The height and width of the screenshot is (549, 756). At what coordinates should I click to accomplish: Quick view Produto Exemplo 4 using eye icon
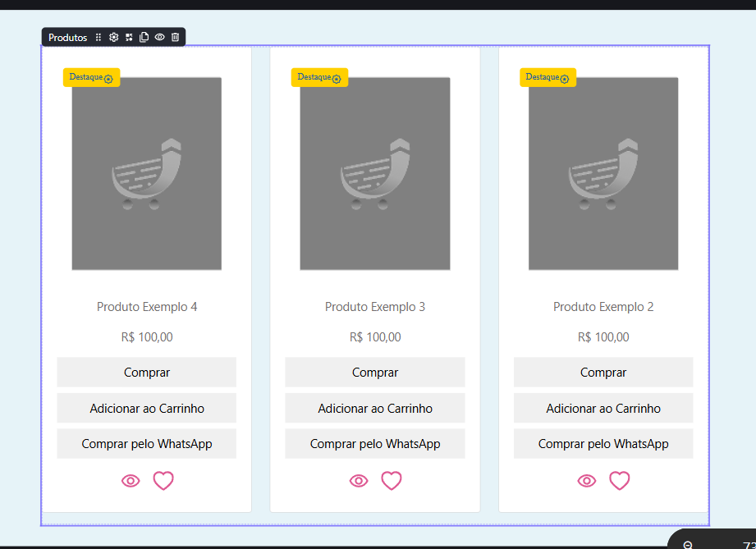click(x=131, y=481)
